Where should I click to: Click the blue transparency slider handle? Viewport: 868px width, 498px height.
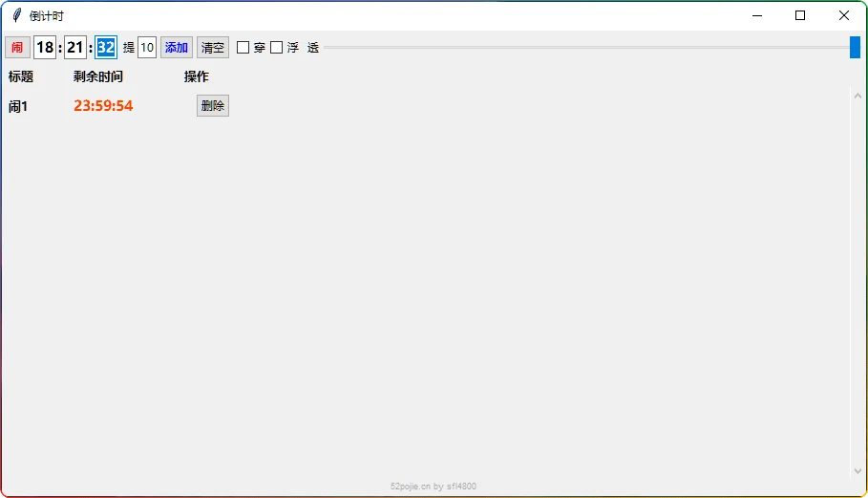pyautogui.click(x=855, y=48)
